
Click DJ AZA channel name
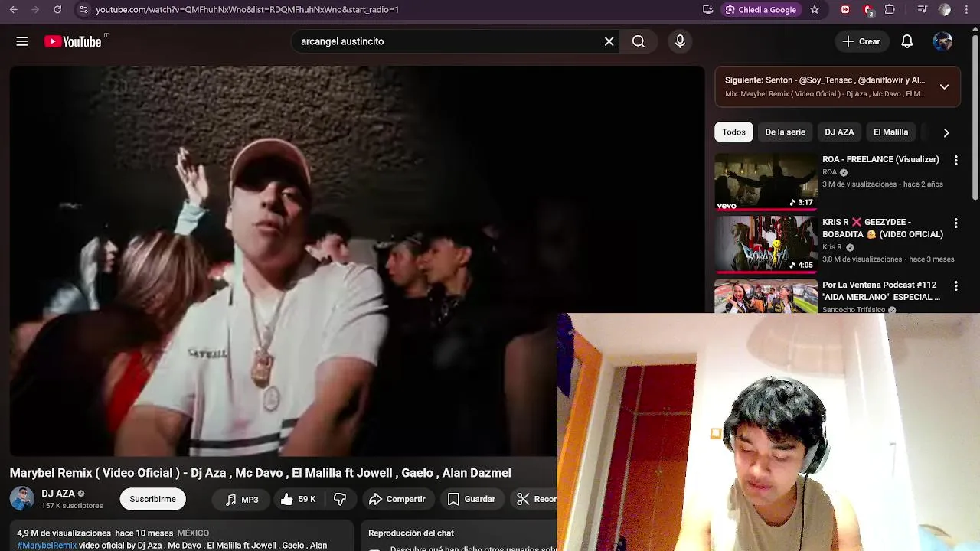click(58, 494)
